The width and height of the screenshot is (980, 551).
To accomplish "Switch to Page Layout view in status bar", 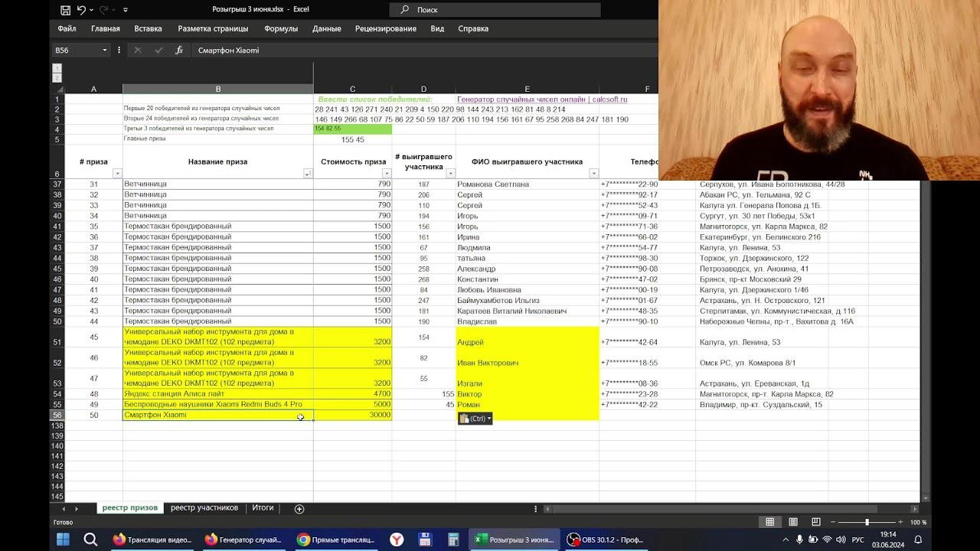I will click(793, 522).
